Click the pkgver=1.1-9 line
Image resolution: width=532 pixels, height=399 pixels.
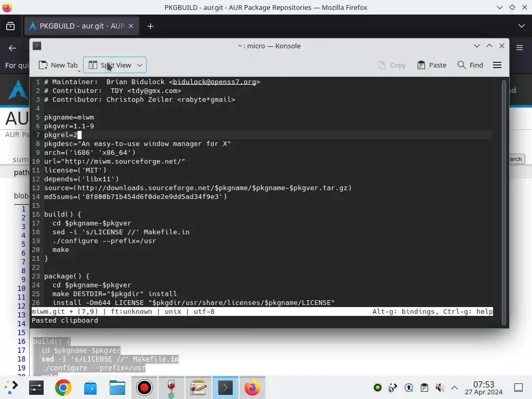69,126
